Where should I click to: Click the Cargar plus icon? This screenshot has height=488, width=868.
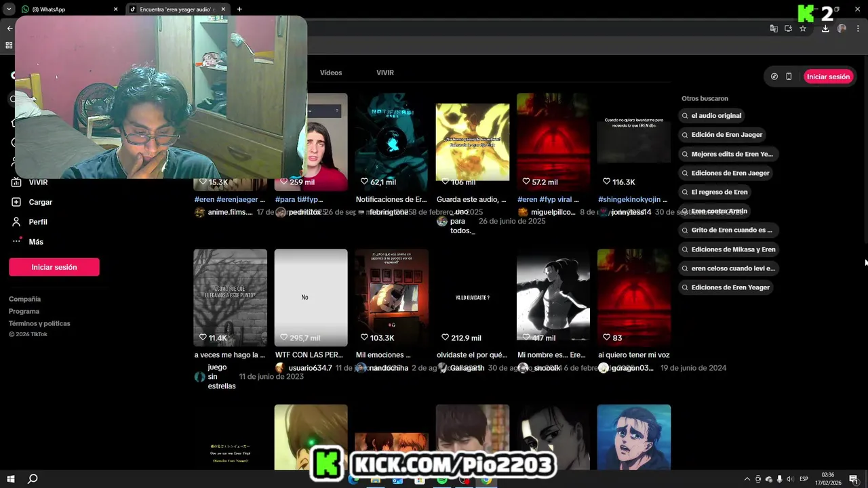pyautogui.click(x=16, y=202)
